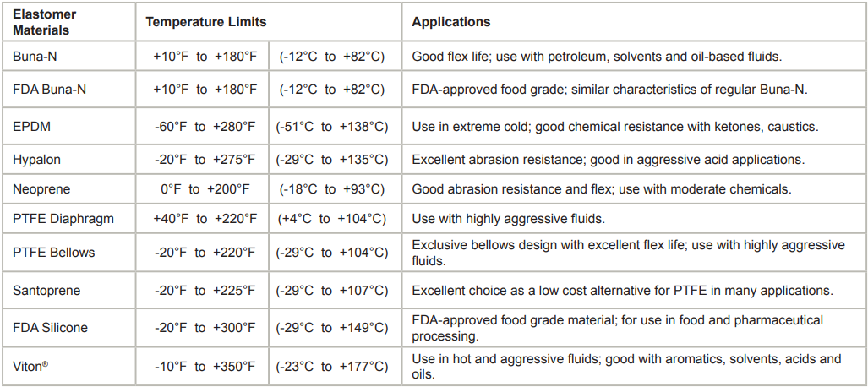Viewport: 868px width, 387px height.
Task: Click the Santoprene low cost alternative description
Action: point(623,290)
